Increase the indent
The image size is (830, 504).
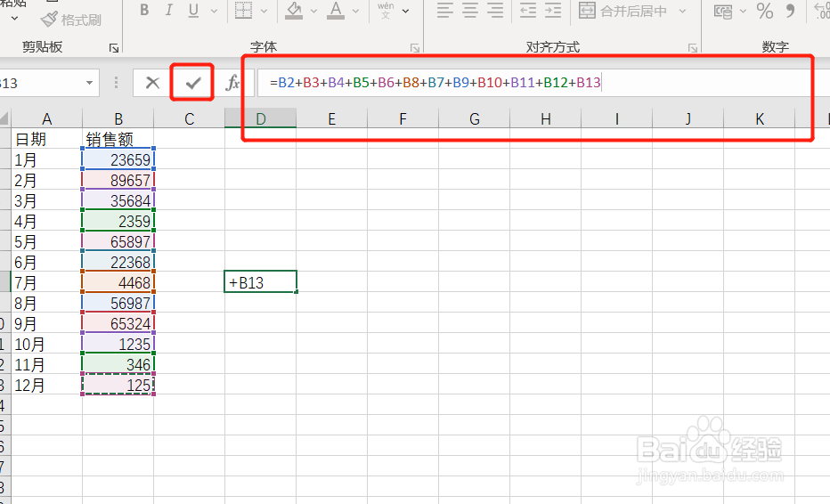(553, 10)
